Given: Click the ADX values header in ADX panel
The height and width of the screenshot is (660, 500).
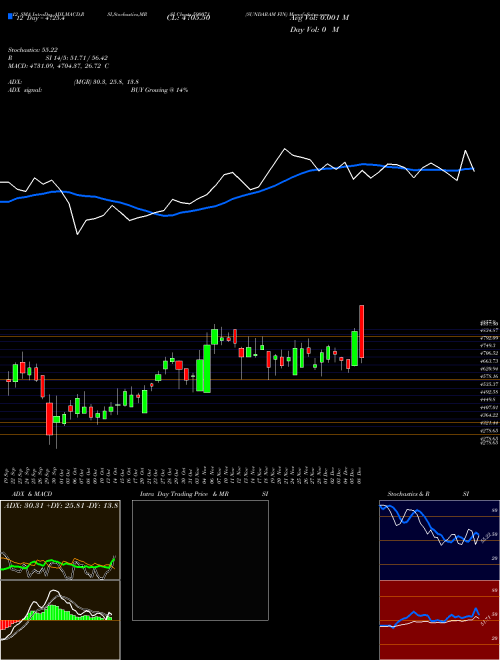Looking at the screenshot, I should [x=61, y=505].
